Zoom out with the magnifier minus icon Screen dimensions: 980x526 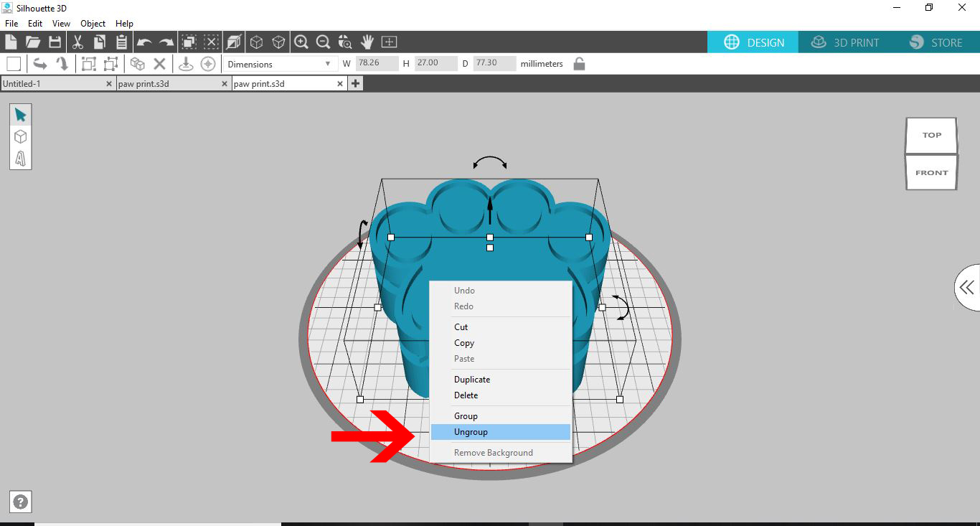[x=324, y=42]
